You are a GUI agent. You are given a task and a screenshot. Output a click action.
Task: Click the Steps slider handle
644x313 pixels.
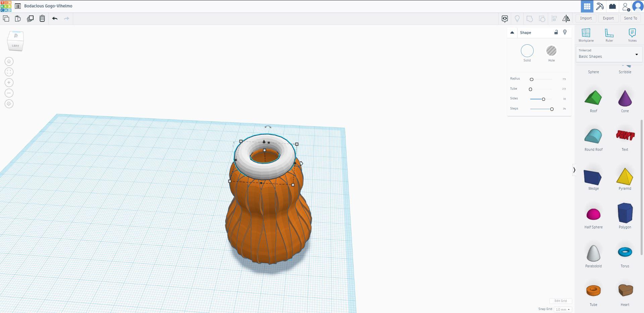click(552, 109)
